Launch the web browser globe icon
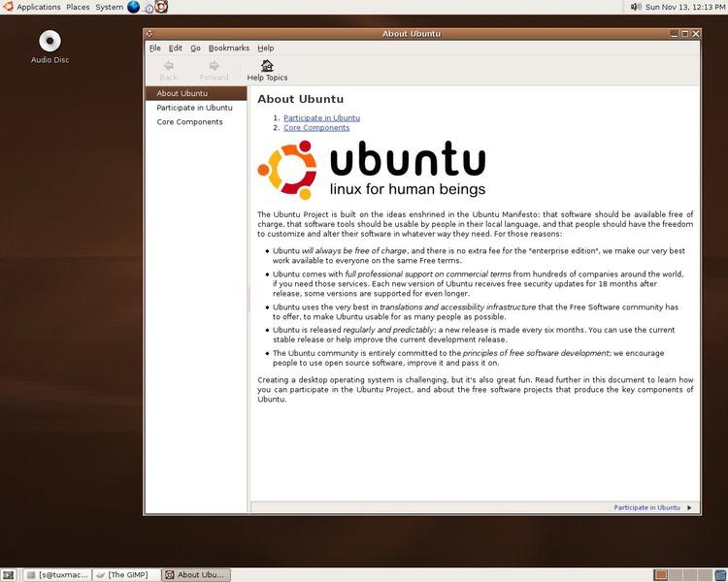The image size is (728, 582). coord(133,7)
